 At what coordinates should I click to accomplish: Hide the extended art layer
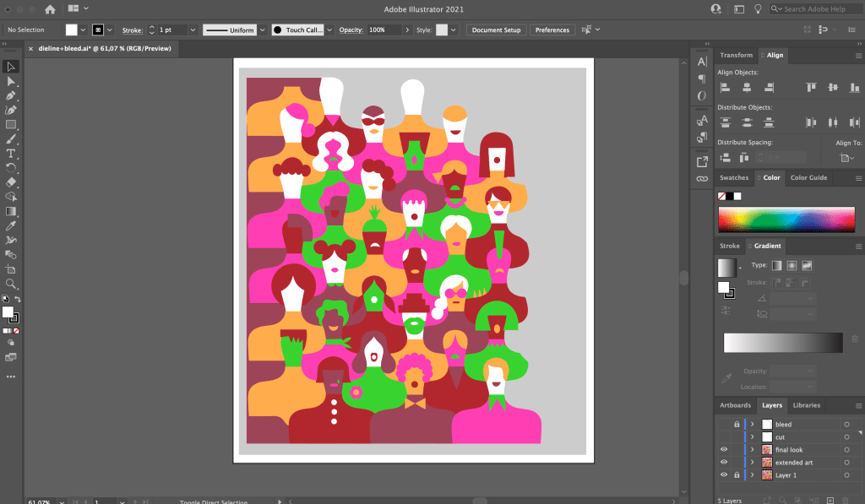[x=724, y=463]
